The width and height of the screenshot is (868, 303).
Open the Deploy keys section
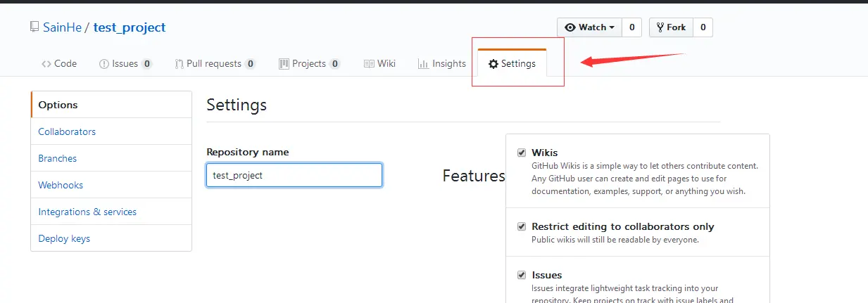(64, 238)
